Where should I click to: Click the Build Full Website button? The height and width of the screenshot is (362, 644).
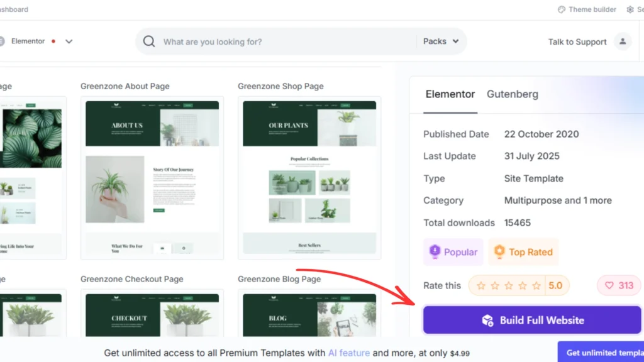pos(532,320)
